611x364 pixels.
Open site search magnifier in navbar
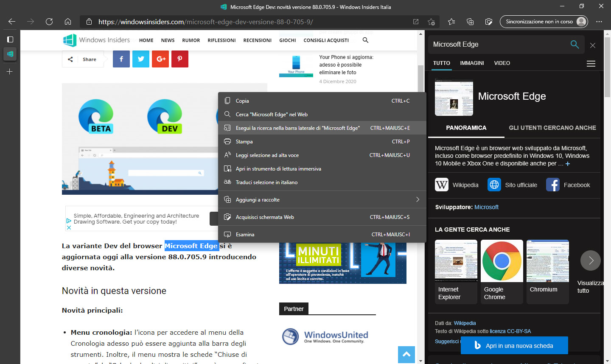pyautogui.click(x=365, y=40)
